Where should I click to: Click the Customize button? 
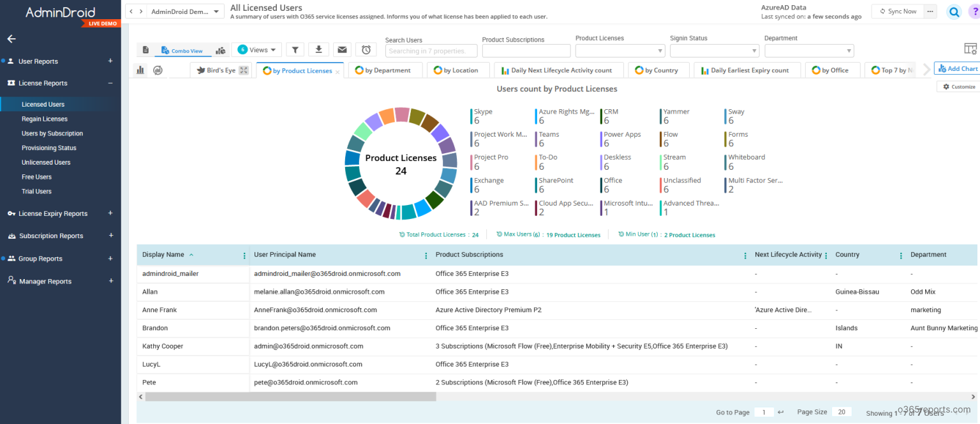959,86
